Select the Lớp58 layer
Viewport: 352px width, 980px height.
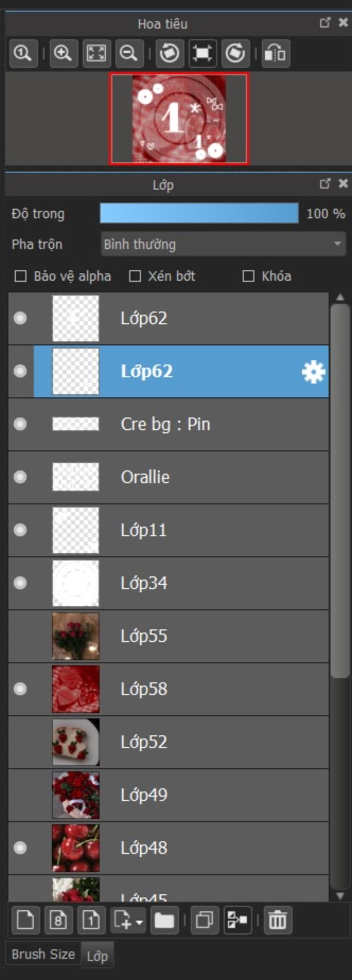[168, 689]
